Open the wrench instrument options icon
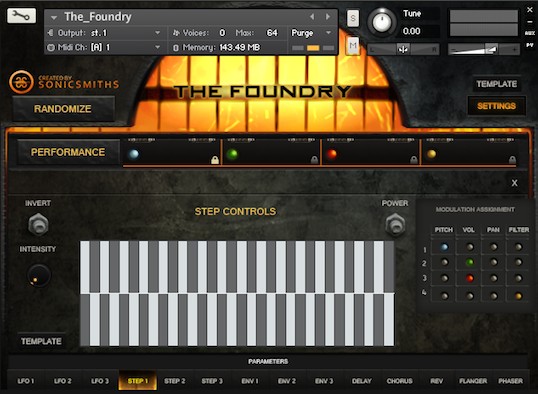This screenshot has height=394, width=538. point(21,16)
